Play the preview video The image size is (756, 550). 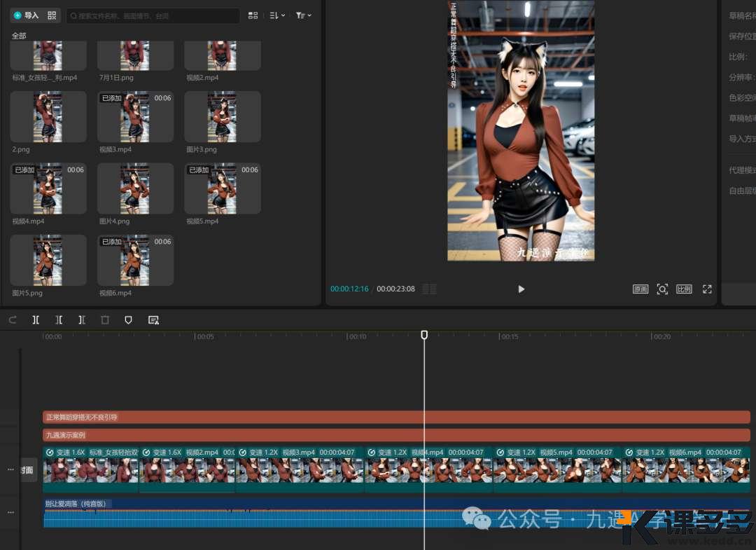click(x=521, y=289)
